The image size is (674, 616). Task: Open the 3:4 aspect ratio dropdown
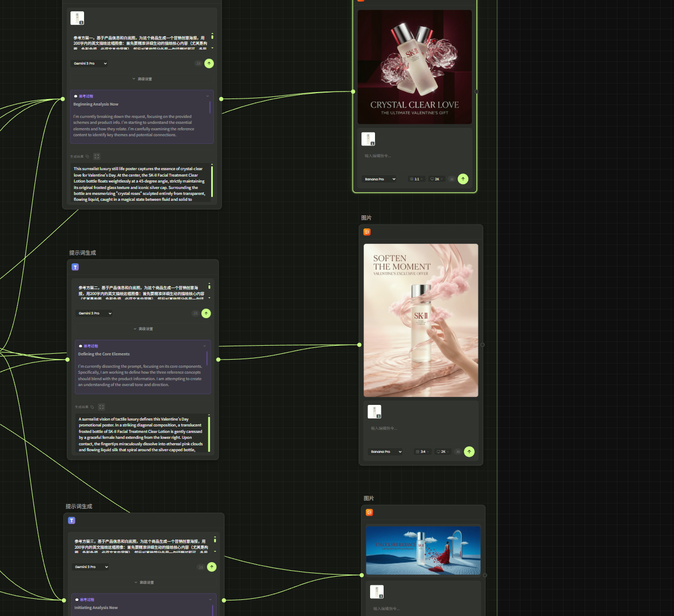(x=422, y=452)
